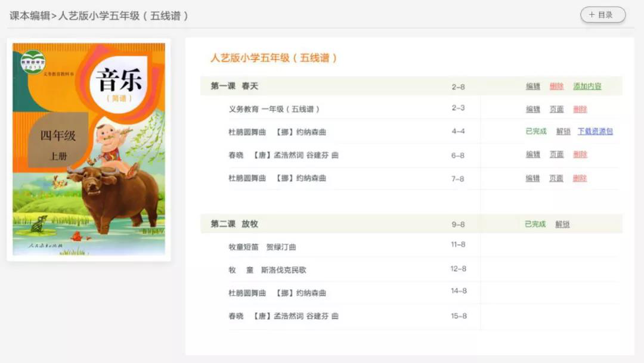Image resolution: width=644 pixels, height=363 pixels.
Task: Click 删除 for 义务教育 一年级 row
Action: [x=580, y=109]
